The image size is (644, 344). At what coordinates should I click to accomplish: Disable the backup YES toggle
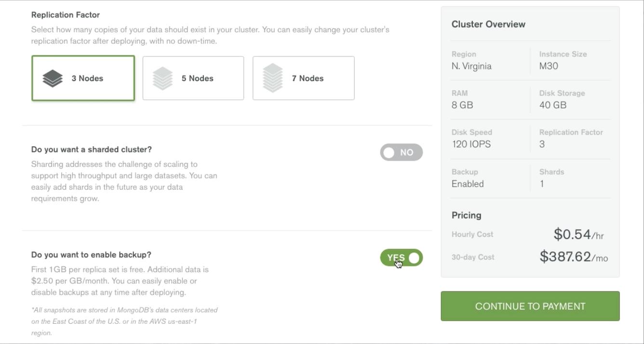click(x=401, y=258)
